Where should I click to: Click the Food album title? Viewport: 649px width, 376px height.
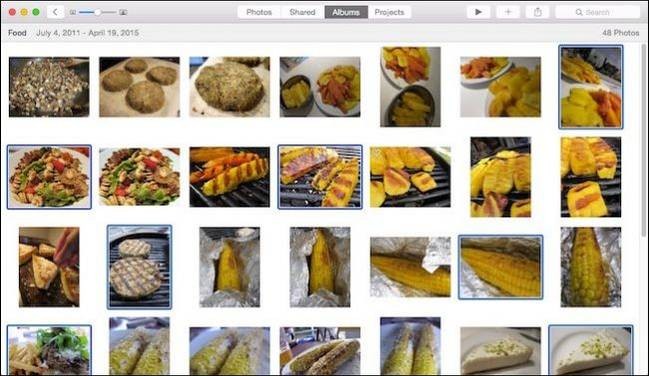(17, 33)
